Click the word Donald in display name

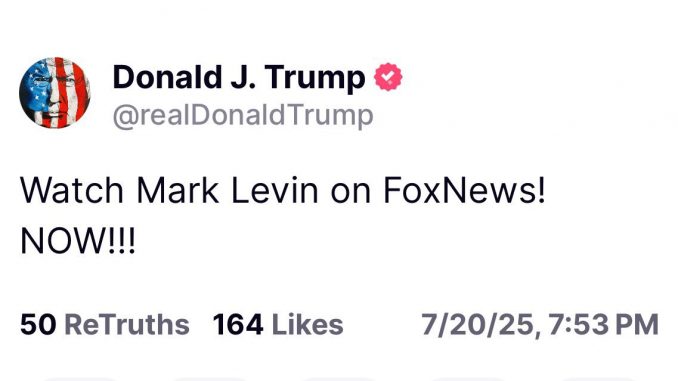[x=167, y=77]
